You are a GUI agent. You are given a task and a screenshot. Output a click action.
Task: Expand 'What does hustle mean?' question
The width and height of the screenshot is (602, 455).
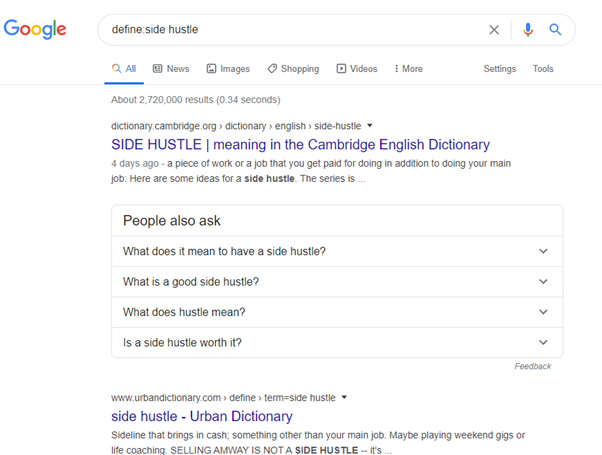(337, 312)
